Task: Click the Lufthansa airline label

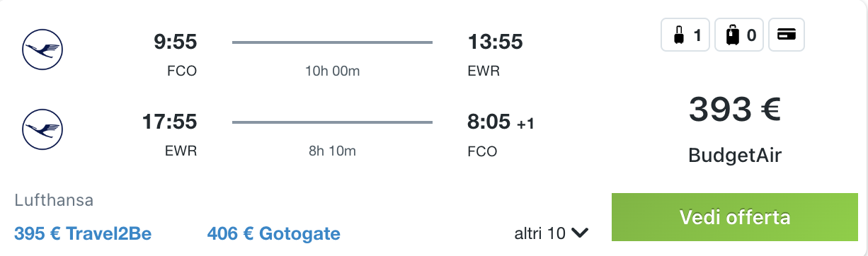Action: coord(54,201)
